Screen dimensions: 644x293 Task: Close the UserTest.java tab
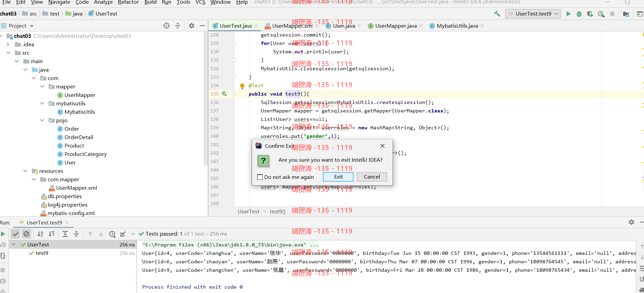256,26
